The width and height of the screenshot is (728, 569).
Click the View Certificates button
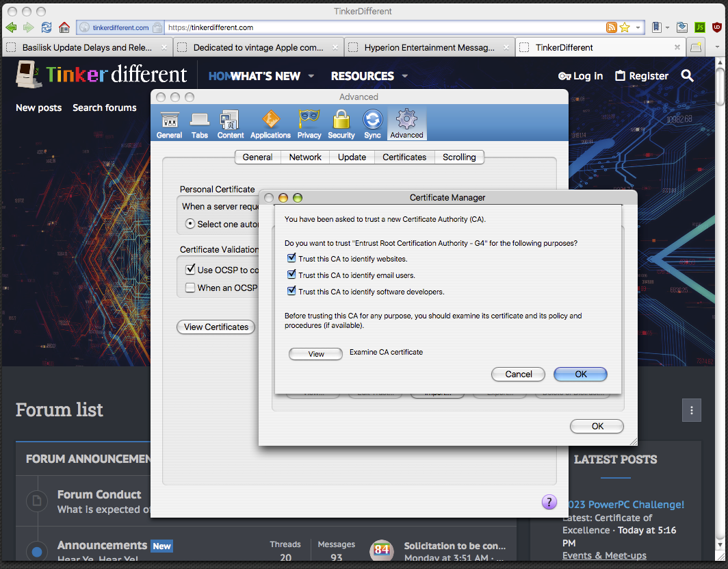pos(216,327)
